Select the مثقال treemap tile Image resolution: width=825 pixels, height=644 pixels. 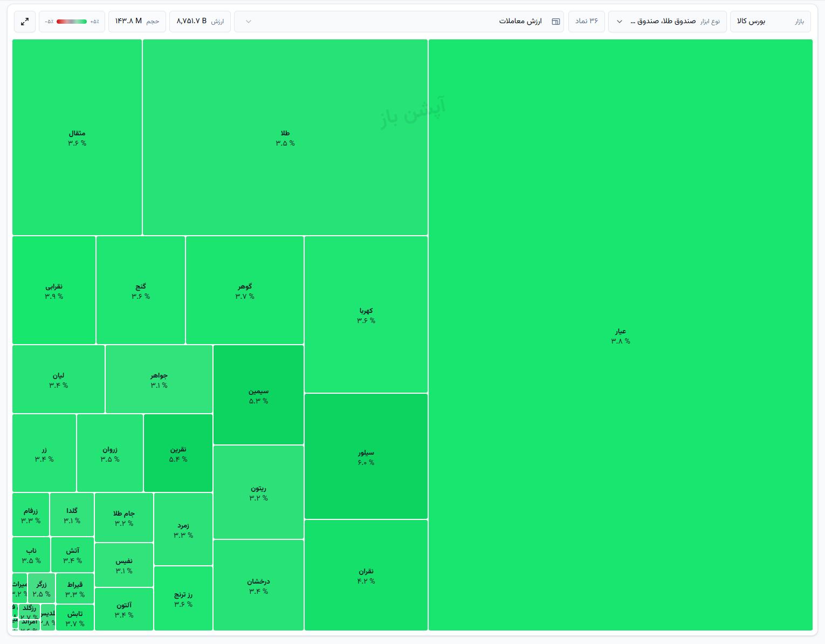[x=77, y=138]
